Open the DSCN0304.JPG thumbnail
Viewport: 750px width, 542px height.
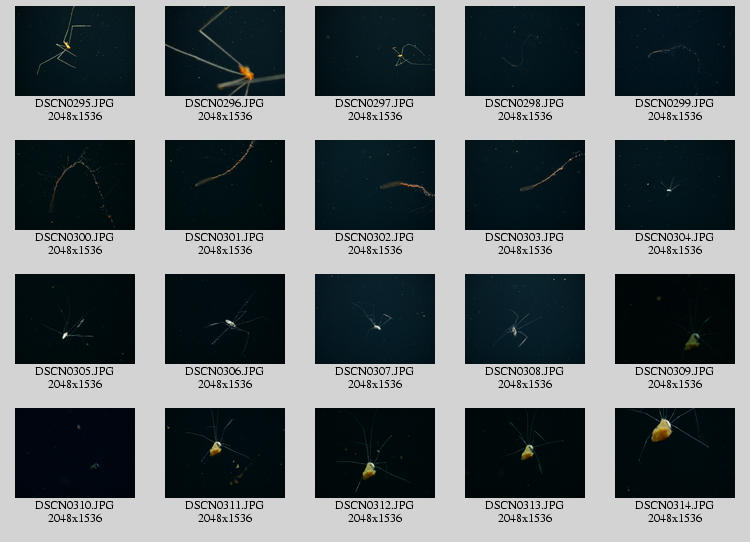pos(675,185)
